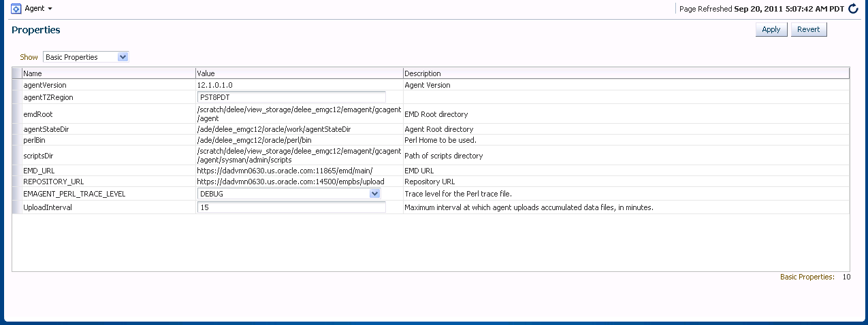Viewport: 868px width, 325px height.
Task: Click the 'EMD Root directory' description
Action: click(x=436, y=114)
